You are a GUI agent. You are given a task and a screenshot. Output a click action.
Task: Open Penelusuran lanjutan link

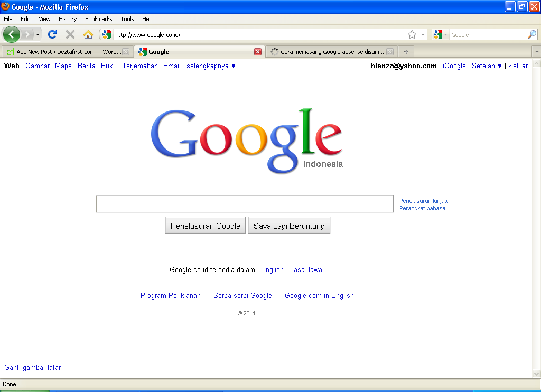426,201
